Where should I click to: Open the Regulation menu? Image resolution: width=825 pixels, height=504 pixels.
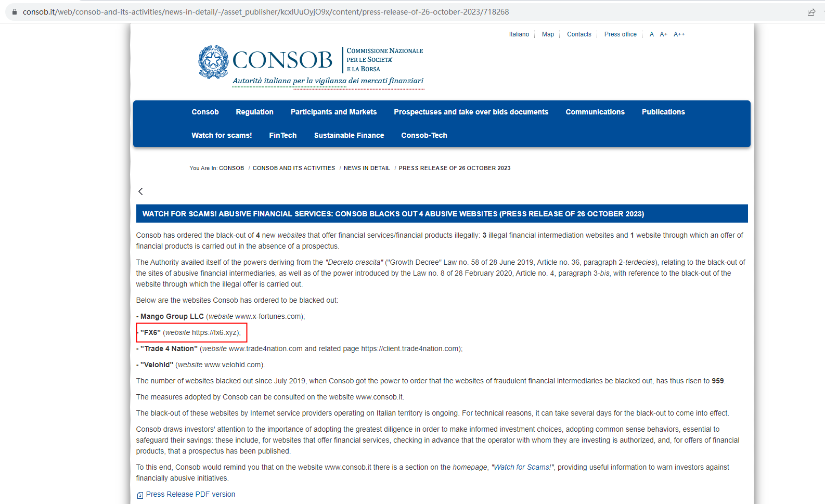(254, 112)
